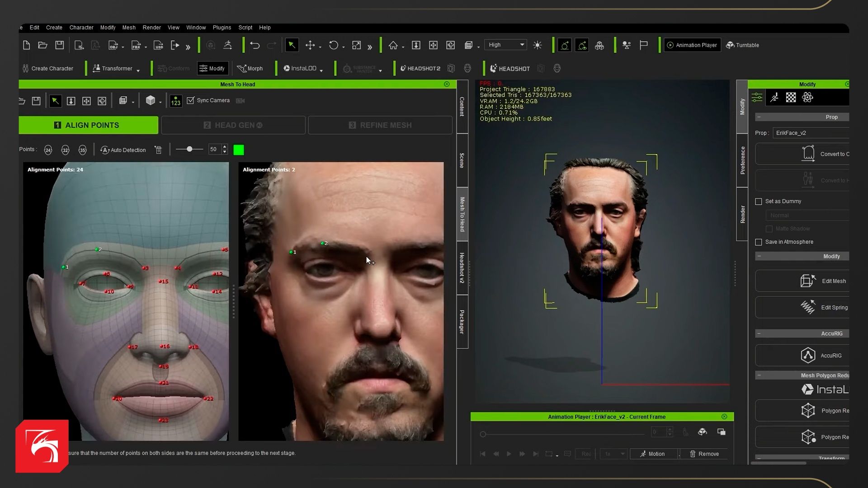Switch to the Refine Mesh tab

pos(380,125)
